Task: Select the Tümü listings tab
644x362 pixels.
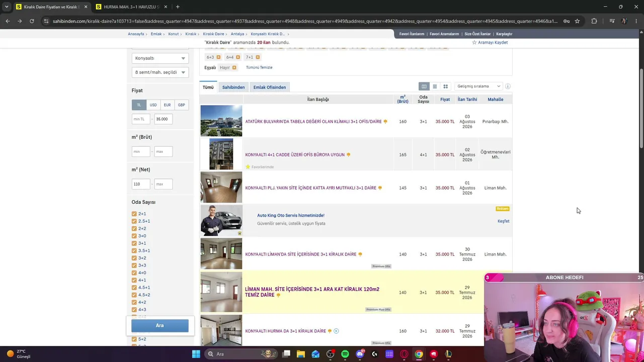Action: [208, 87]
